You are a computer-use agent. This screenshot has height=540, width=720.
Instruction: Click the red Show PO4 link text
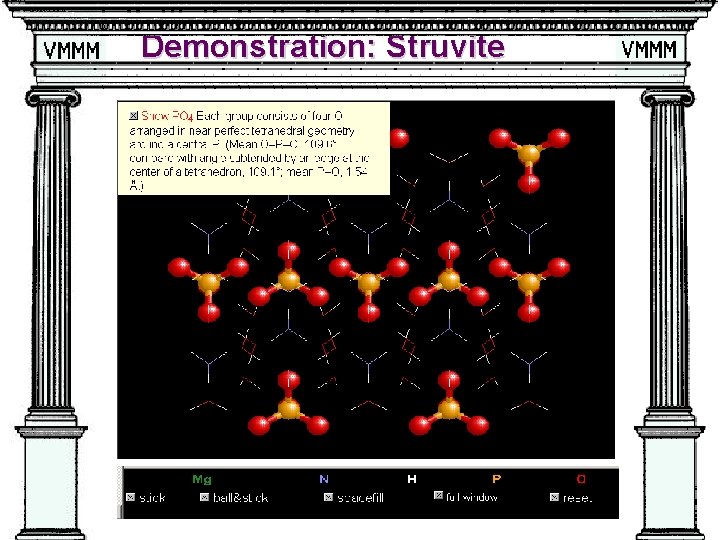coord(167,116)
